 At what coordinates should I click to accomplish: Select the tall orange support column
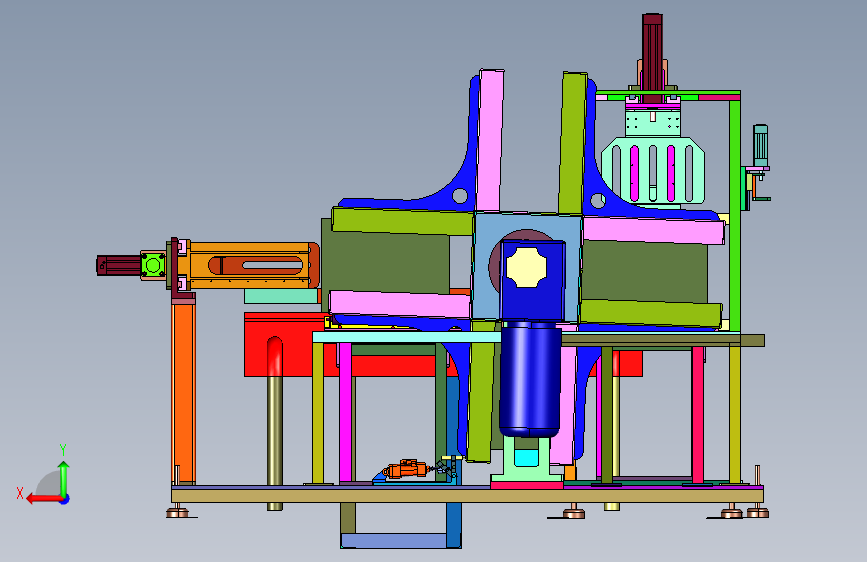point(184,393)
